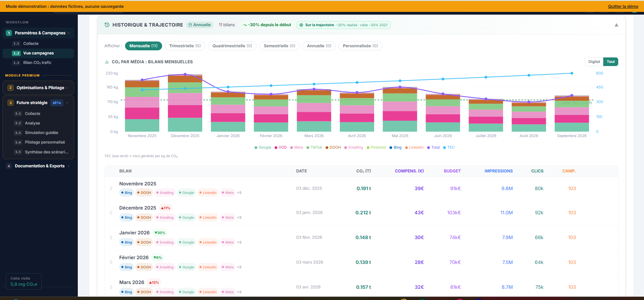The width and height of the screenshot is (644, 300).
Task: Open Bilan CO₂ trafic in sidebar
Action: tap(38, 63)
